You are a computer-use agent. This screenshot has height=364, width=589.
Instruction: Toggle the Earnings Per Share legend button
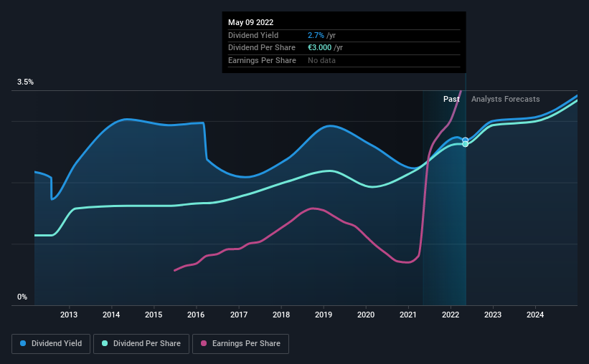pos(240,344)
